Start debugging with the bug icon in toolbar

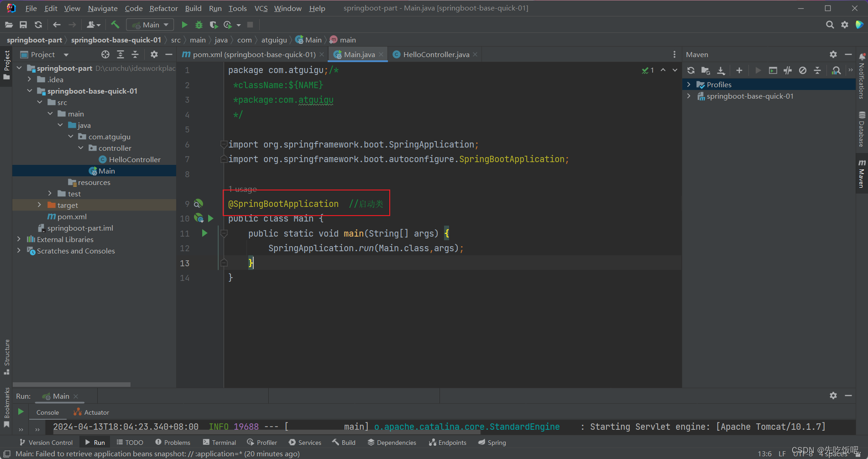point(199,25)
